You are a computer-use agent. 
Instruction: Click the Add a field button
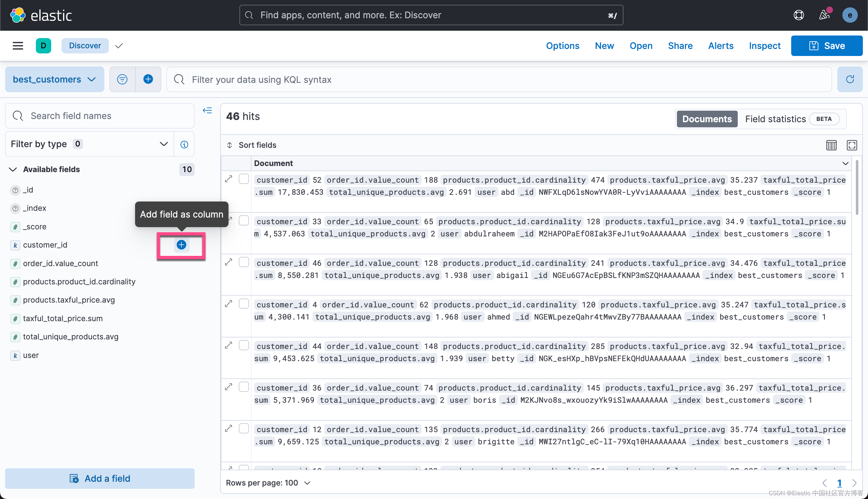[x=100, y=478]
